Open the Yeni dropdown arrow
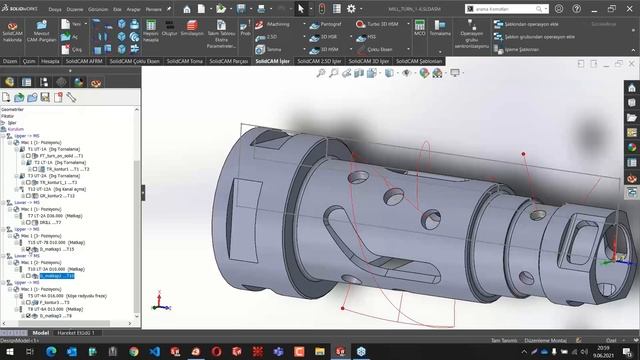The width and height of the screenshot is (640, 360). (x=86, y=24)
